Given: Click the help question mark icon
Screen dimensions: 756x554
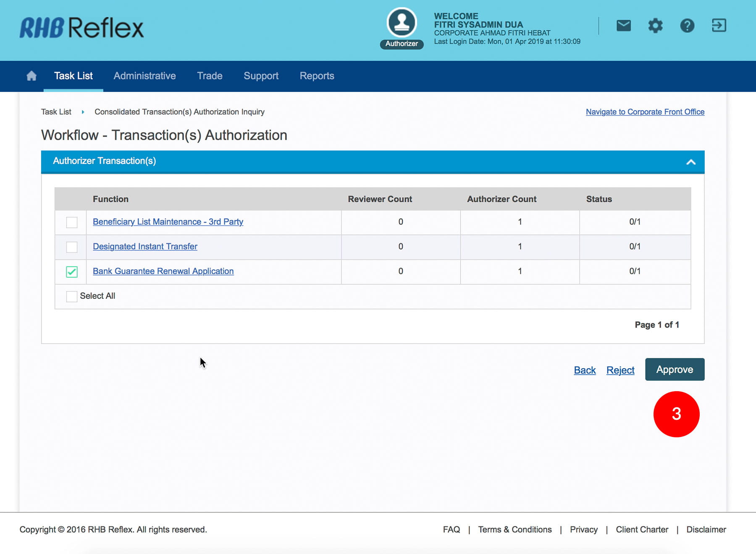Looking at the screenshot, I should click(x=687, y=26).
